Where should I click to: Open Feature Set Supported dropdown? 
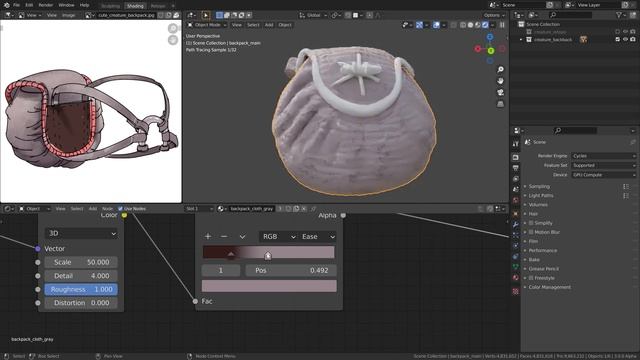(x=603, y=165)
